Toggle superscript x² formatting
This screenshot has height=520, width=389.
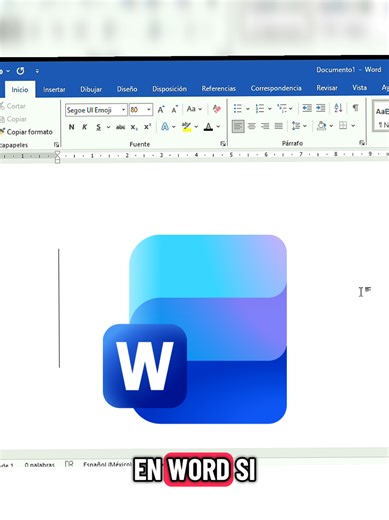coord(147,127)
